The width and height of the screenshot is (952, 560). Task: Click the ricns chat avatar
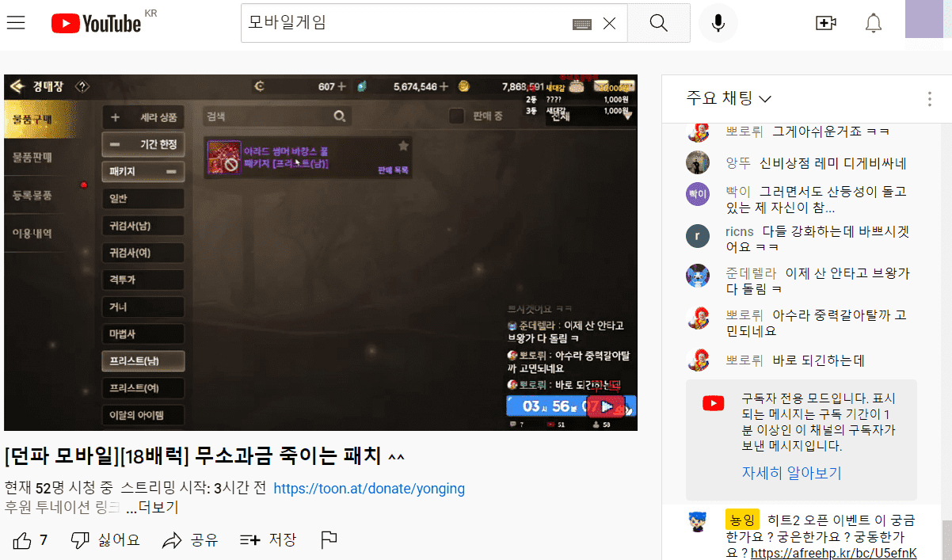point(697,236)
